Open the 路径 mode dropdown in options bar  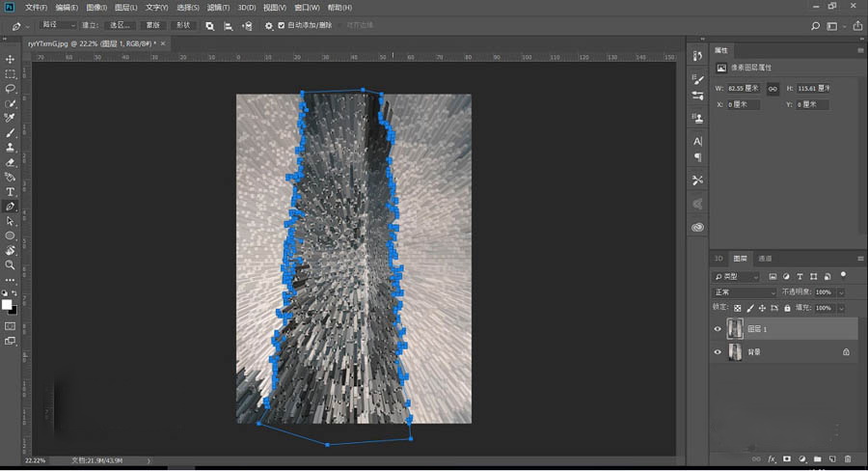point(57,25)
